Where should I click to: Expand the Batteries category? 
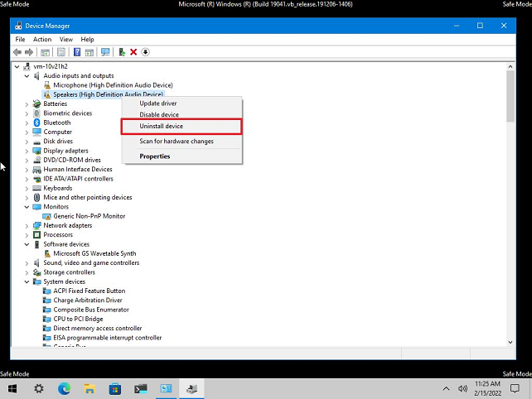[x=27, y=104]
